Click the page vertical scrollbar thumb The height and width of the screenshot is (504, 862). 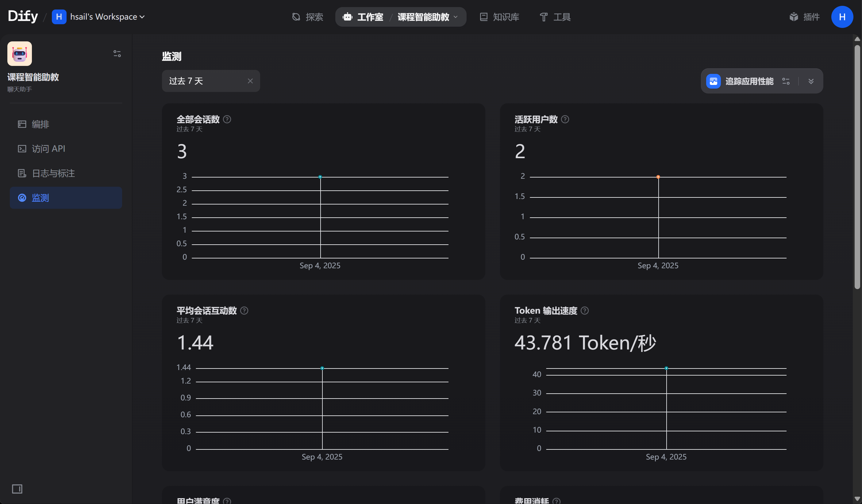click(857, 167)
